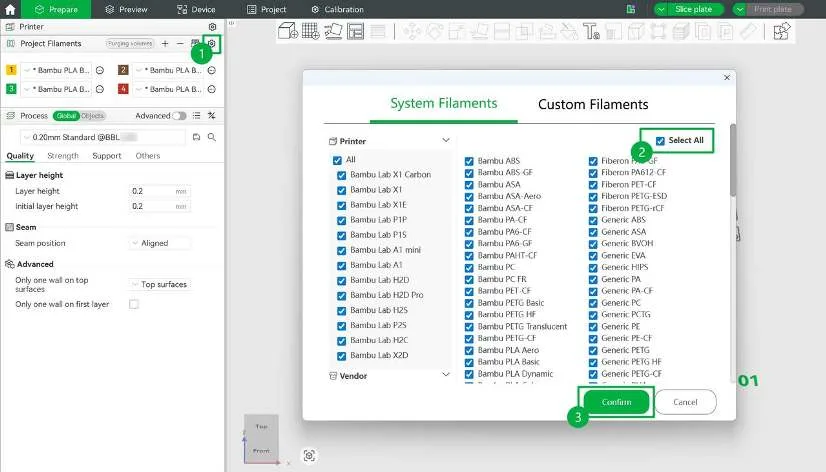The width and height of the screenshot is (826, 472).
Task: Uncheck Generic PETG HF filament
Action: pyautogui.click(x=593, y=362)
